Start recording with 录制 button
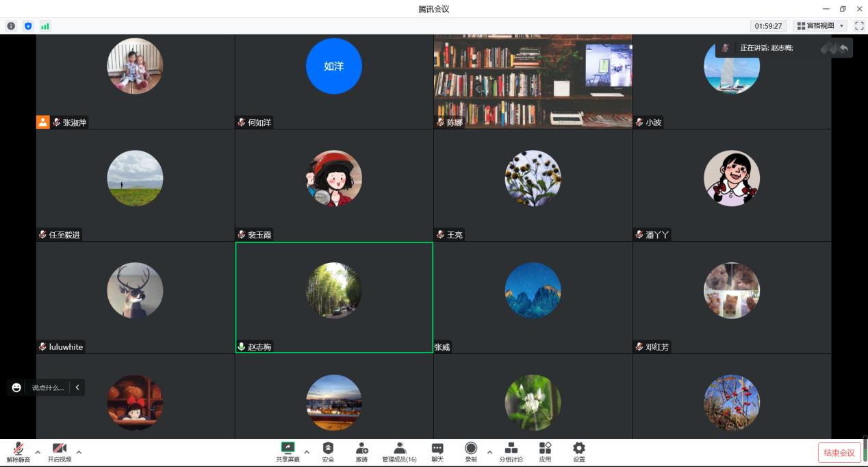868x467 pixels. click(471, 452)
